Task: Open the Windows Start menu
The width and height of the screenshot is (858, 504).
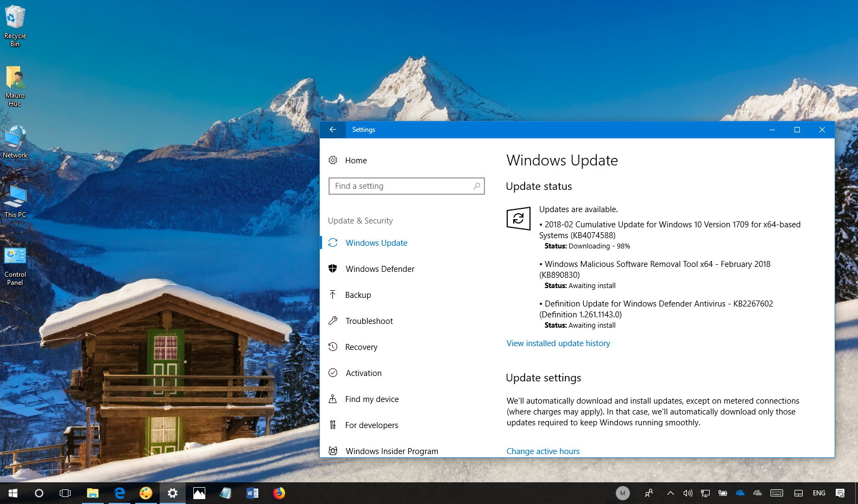Action: pos(13,493)
